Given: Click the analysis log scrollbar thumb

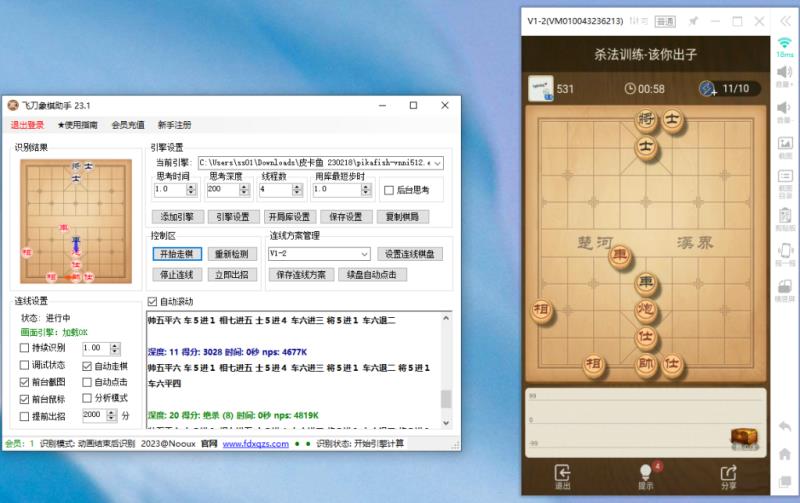Looking at the screenshot, I should pyautogui.click(x=446, y=399).
